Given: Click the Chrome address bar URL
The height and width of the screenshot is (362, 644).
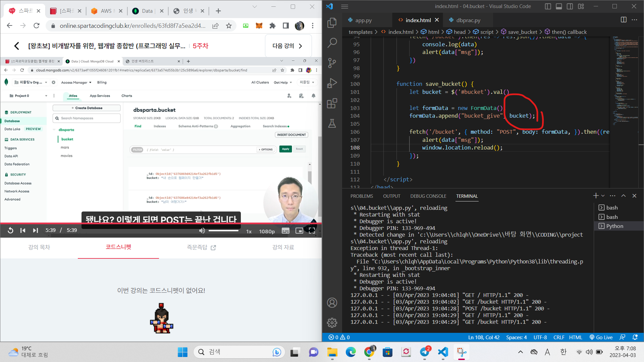Looking at the screenshot, I should click(x=132, y=26).
